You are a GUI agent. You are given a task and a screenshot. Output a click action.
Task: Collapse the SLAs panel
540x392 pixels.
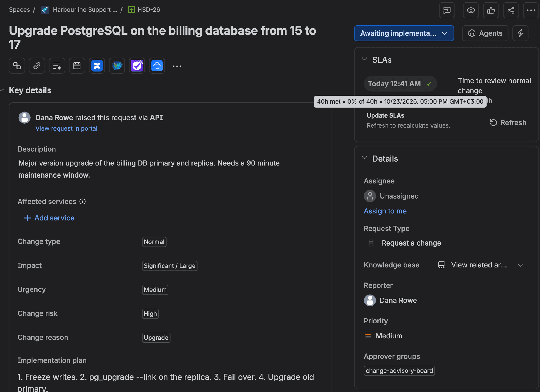pos(364,59)
